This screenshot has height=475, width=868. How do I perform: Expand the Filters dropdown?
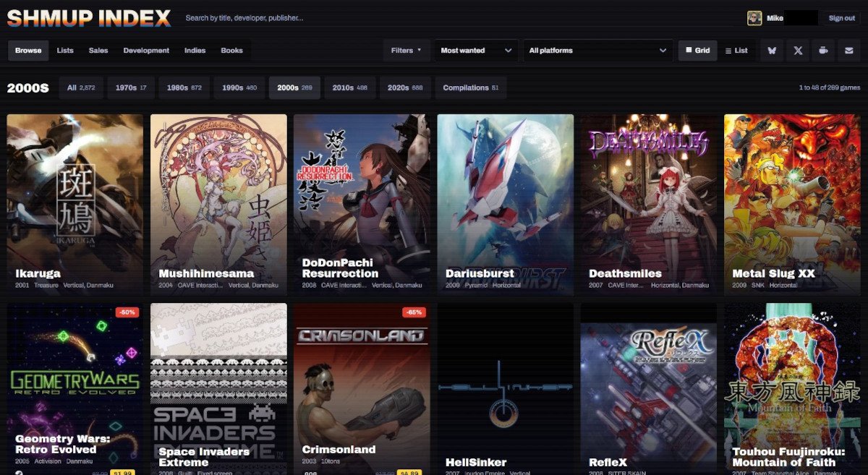[407, 51]
